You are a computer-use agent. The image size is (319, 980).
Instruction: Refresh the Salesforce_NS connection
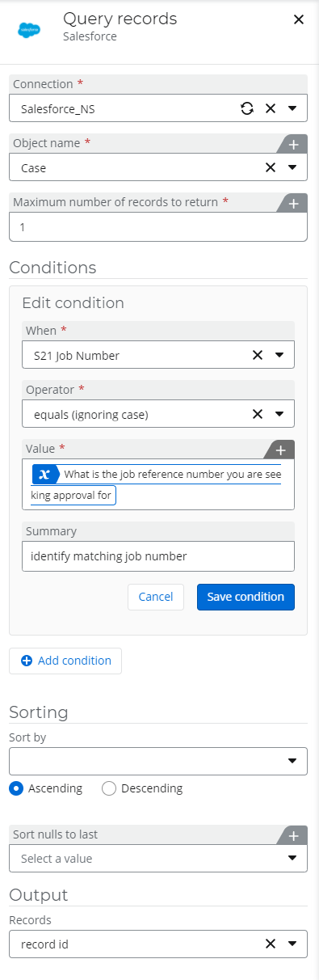(x=248, y=108)
